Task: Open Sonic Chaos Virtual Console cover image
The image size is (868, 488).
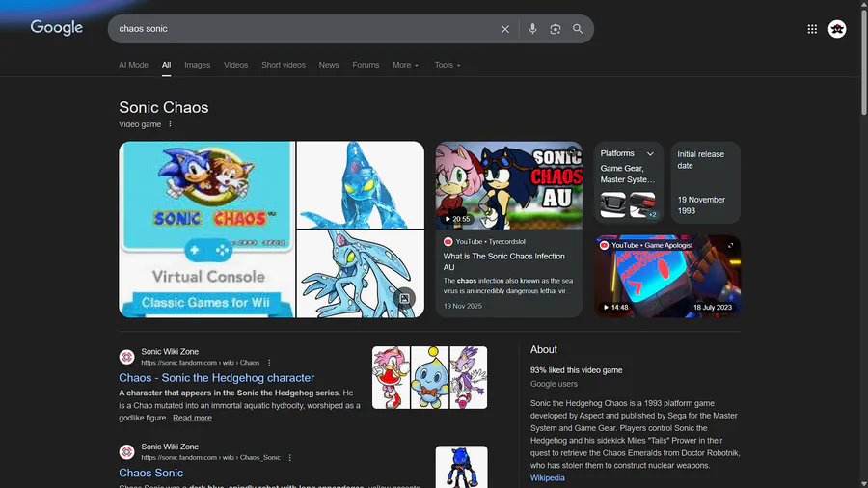Action: tap(207, 230)
